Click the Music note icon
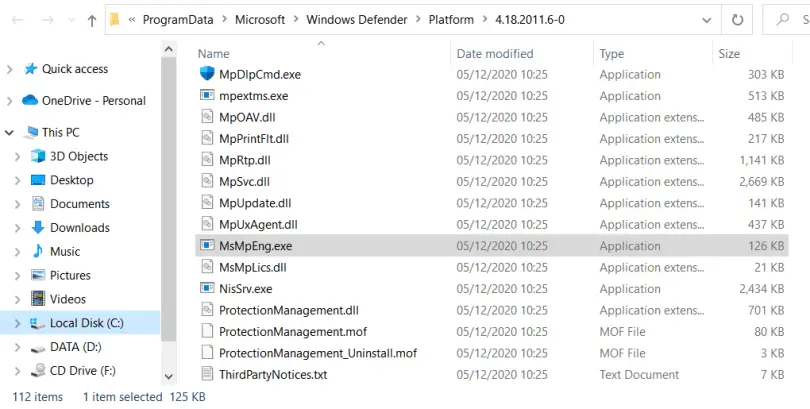 tap(38, 251)
